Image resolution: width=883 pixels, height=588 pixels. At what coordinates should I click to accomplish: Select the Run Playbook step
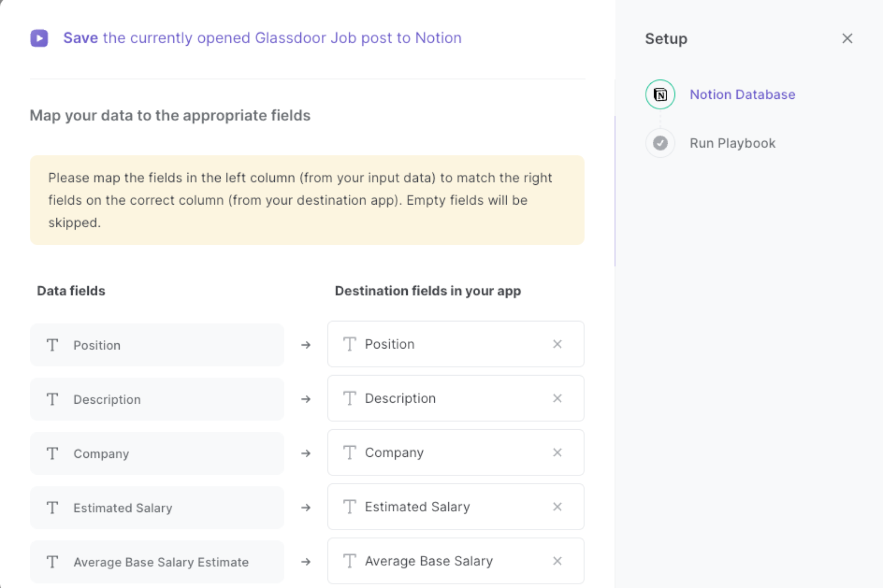(x=732, y=143)
